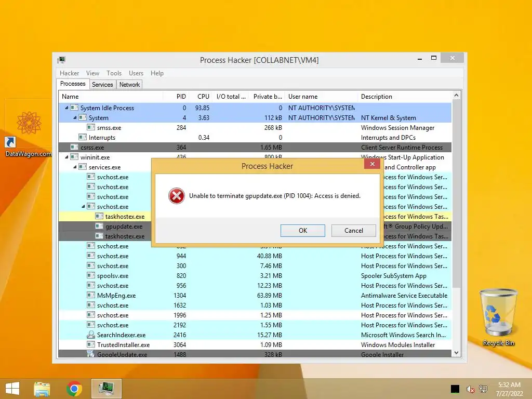The image size is (532, 399).
Task: Collapse the wininit.exe tree node
Action: (x=66, y=157)
